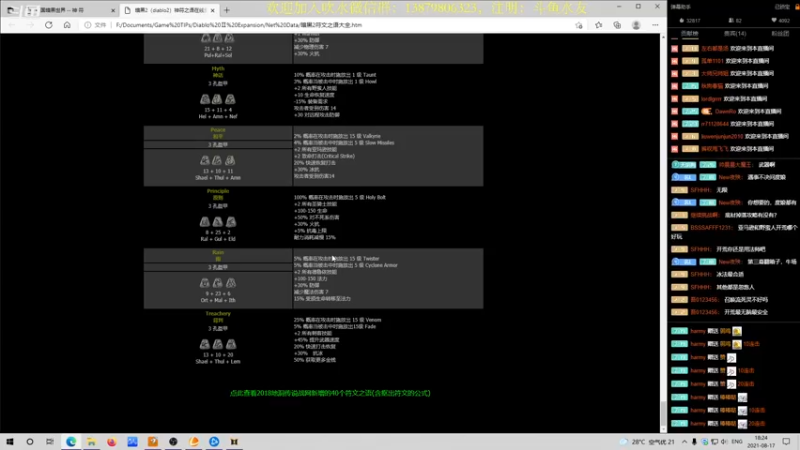The width and height of the screenshot is (800, 450).
Task: Open Task View on taskbar
Action: click(x=49, y=442)
